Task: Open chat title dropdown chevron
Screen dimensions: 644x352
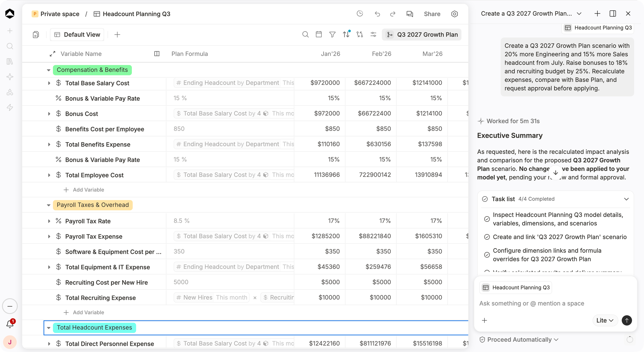Action: coord(579,14)
